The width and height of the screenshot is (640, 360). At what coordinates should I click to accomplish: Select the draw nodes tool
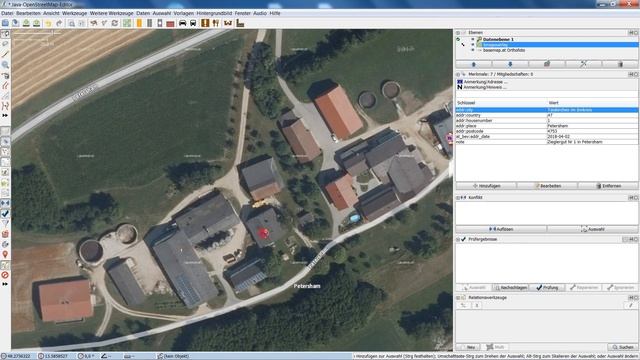(x=5, y=54)
